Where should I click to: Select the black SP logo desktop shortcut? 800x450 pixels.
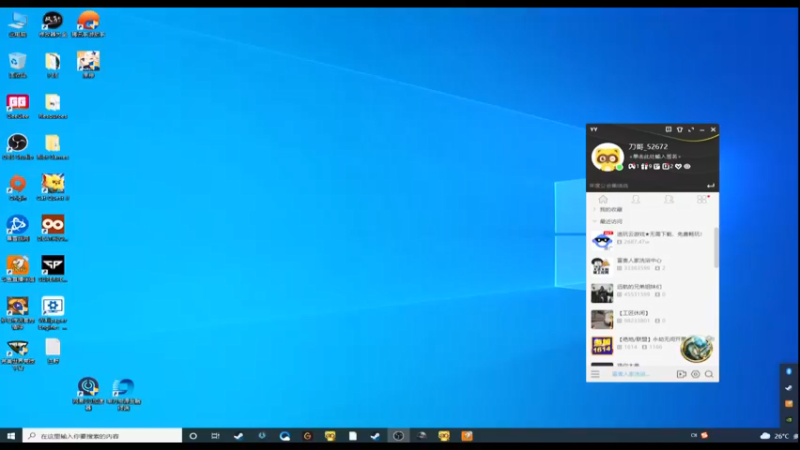pos(53,269)
